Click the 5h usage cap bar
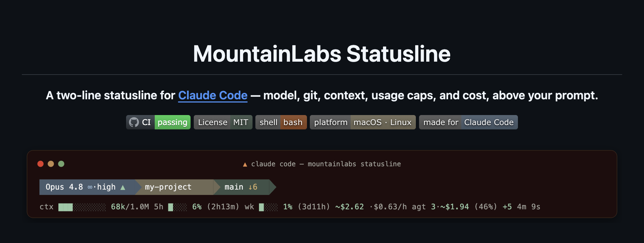This screenshot has height=243, width=644. [178, 207]
